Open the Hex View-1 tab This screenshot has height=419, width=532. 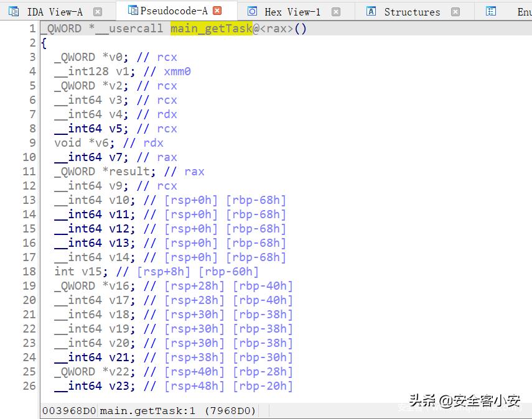click(x=292, y=12)
